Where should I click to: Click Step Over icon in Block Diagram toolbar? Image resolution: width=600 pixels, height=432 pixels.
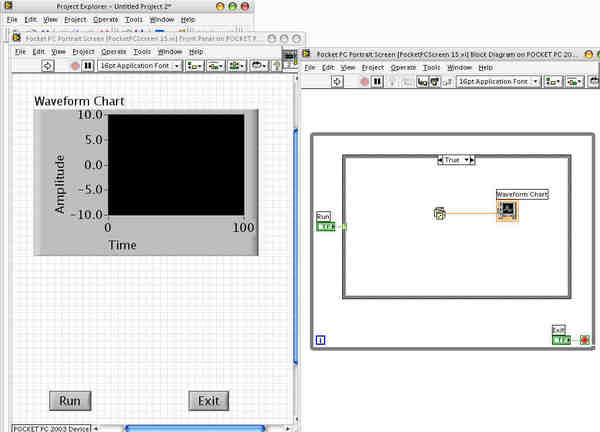coord(435,82)
